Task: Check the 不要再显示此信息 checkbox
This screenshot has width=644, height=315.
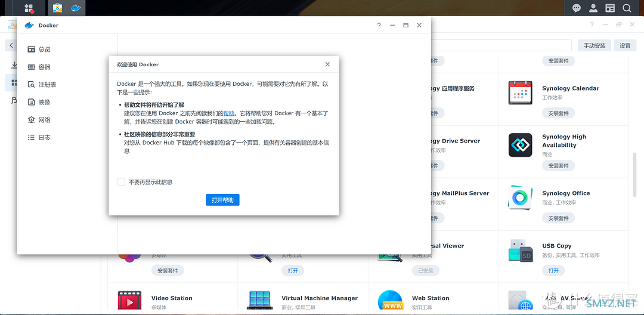Action: click(x=121, y=181)
